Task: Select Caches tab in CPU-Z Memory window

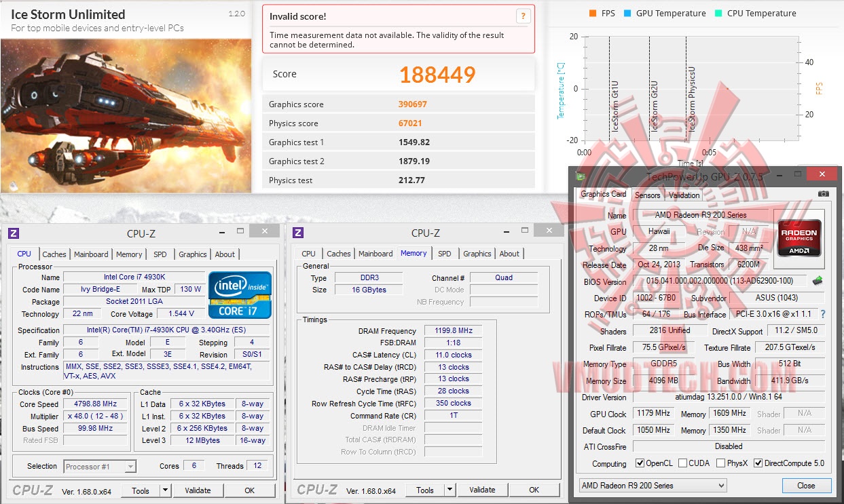Action: (x=339, y=254)
